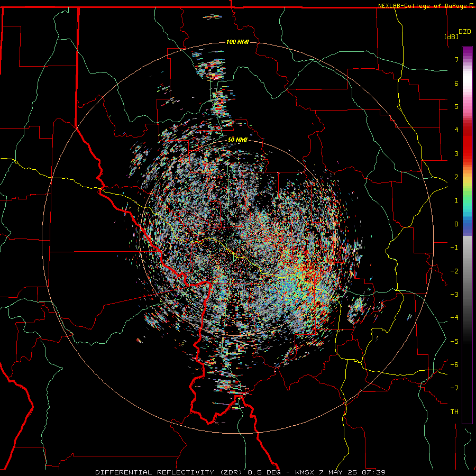Click the TH threshold label on the scale
Viewport: 476px width, 476px height.
[454, 412]
